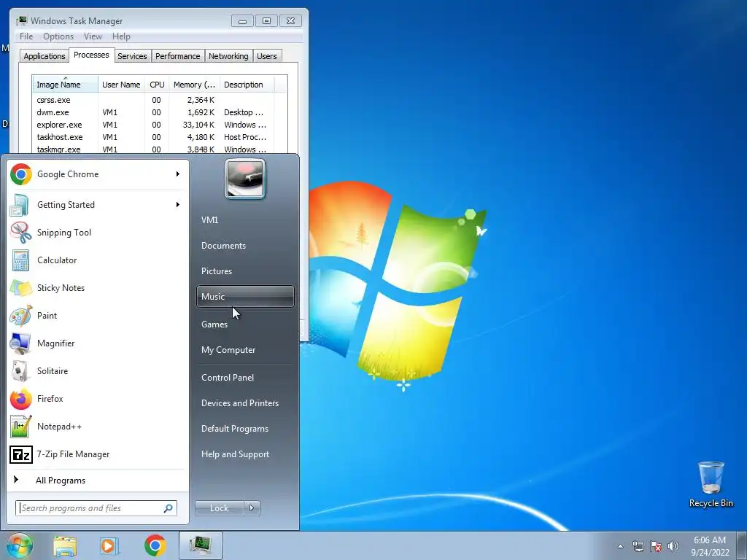Click the network status tray icon

638,546
